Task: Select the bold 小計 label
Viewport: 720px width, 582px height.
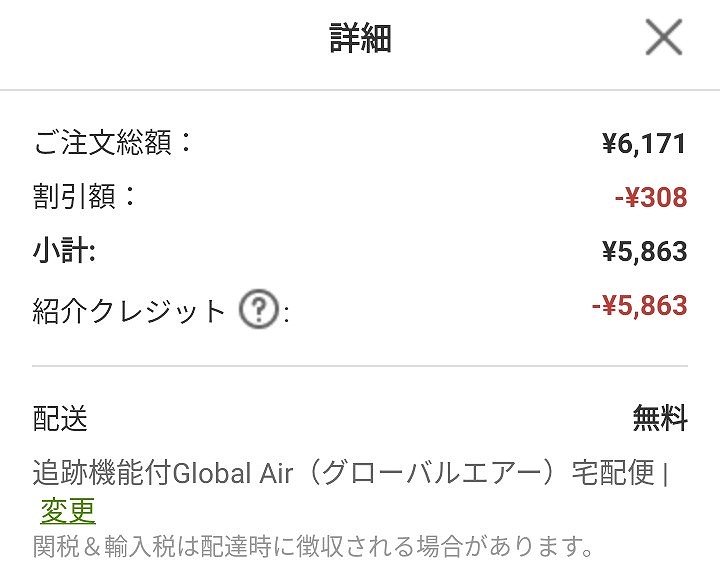Action: [64, 251]
